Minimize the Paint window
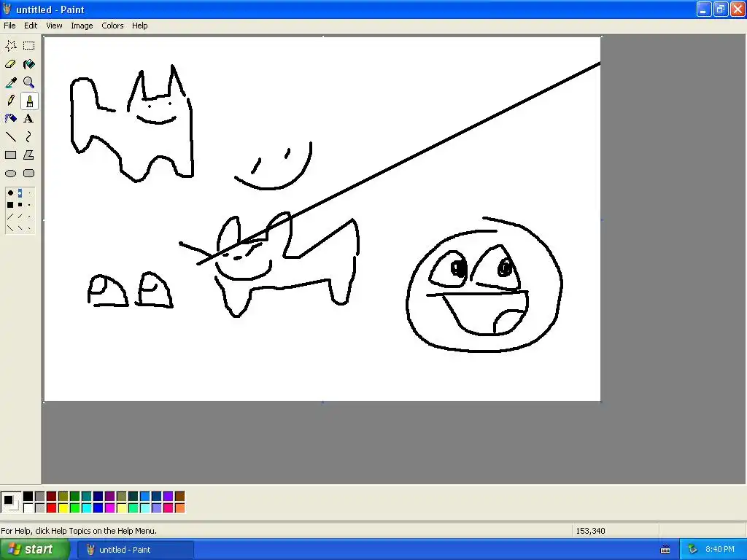 (704, 9)
